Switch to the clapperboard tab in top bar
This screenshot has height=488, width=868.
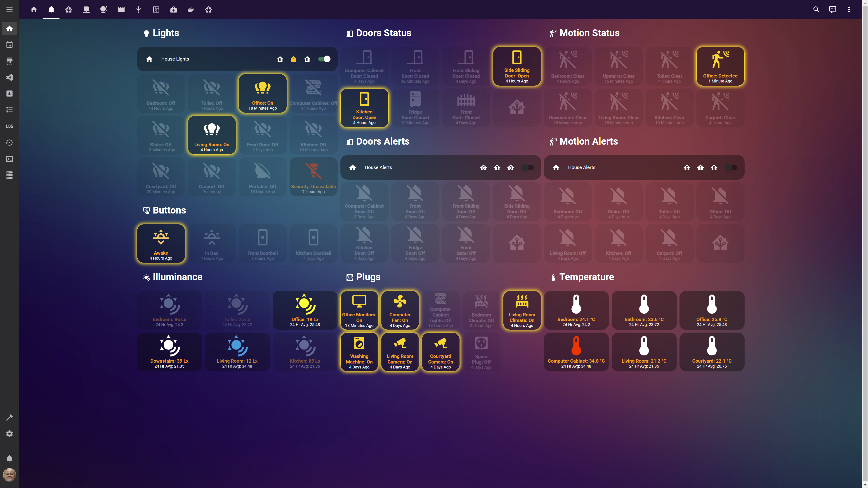pyautogui.click(x=121, y=9)
